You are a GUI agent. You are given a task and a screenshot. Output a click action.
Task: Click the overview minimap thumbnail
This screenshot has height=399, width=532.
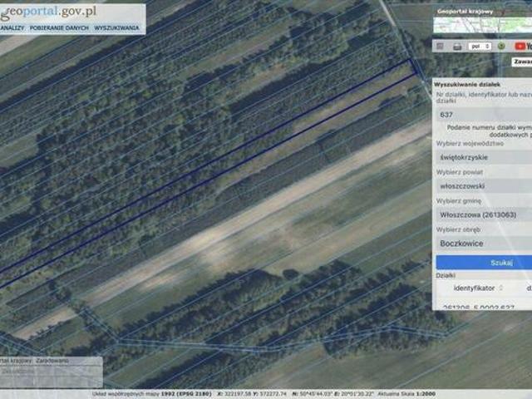coord(482,25)
